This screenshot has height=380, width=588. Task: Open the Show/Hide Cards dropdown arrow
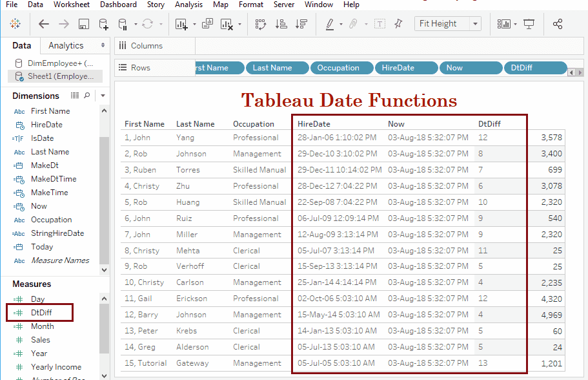point(515,24)
